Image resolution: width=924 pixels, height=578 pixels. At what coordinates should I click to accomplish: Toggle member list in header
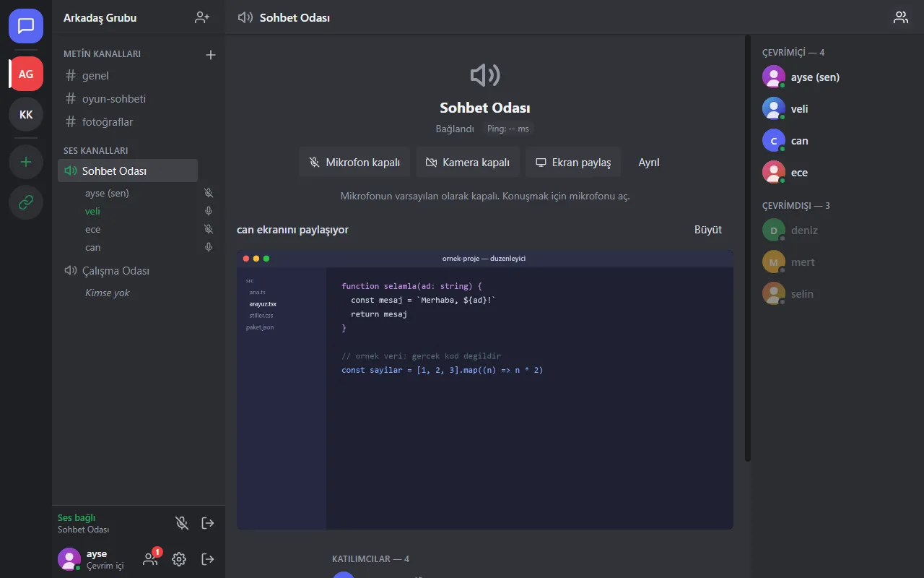tap(901, 17)
